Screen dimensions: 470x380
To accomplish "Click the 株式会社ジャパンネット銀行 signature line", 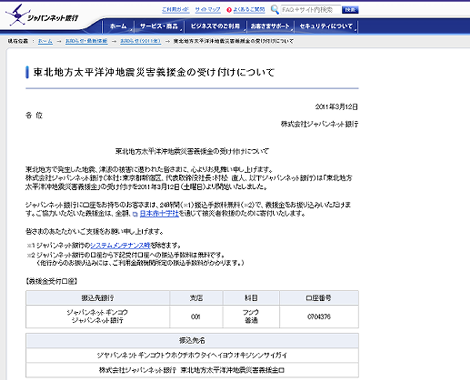I will (319, 124).
